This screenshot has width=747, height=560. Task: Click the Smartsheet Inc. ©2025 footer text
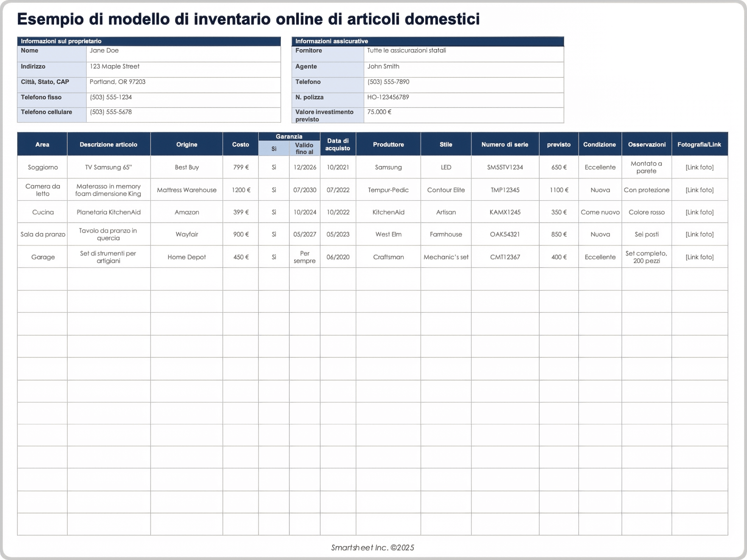373,547
